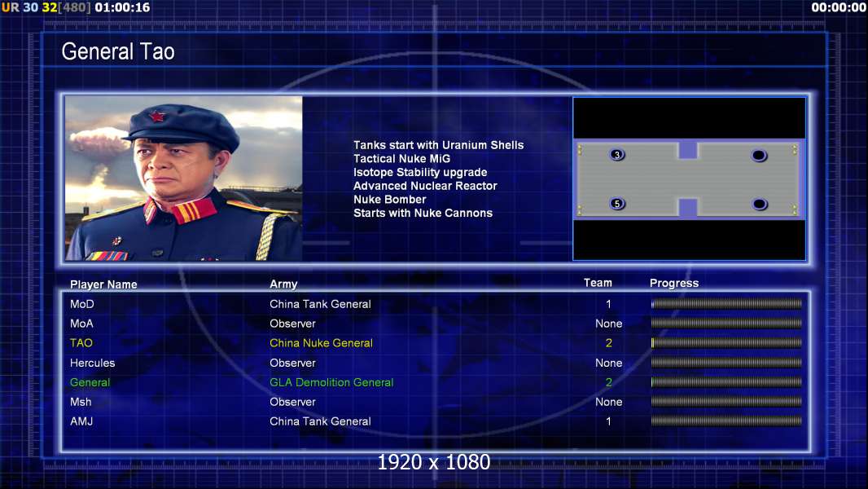Click the General player progress bar
This screenshot has width=868, height=489.
click(726, 382)
